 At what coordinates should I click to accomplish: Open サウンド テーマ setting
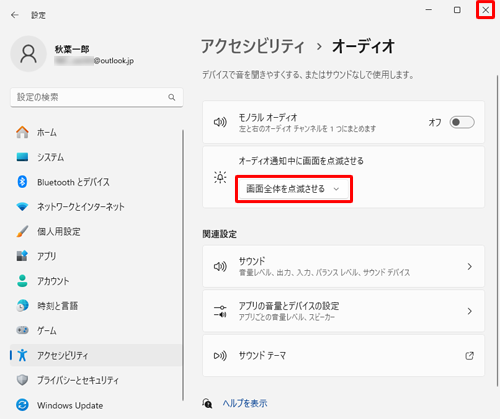pyautogui.click(x=343, y=356)
